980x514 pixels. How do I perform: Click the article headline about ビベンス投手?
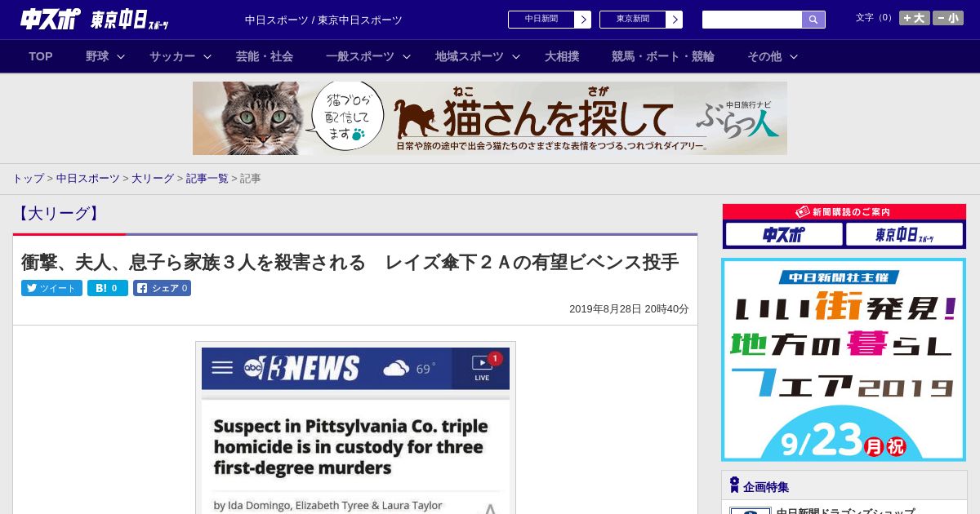click(350, 262)
